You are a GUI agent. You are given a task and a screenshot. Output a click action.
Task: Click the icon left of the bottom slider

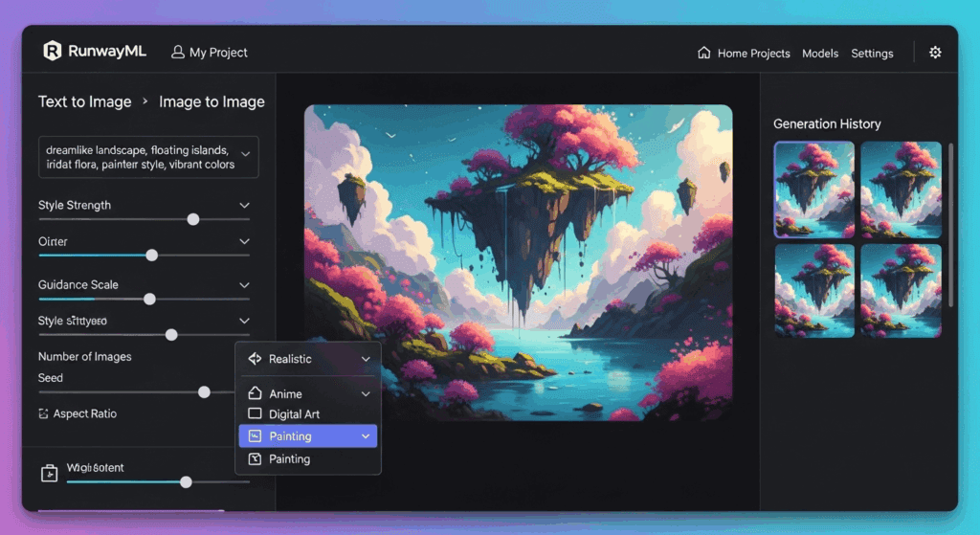pos(49,473)
